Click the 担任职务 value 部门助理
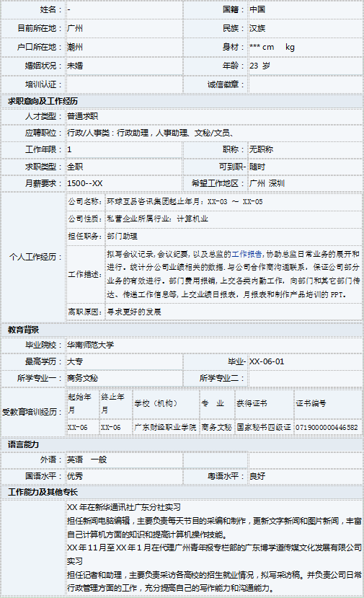The width and height of the screenshot is (364, 598). pos(122,236)
